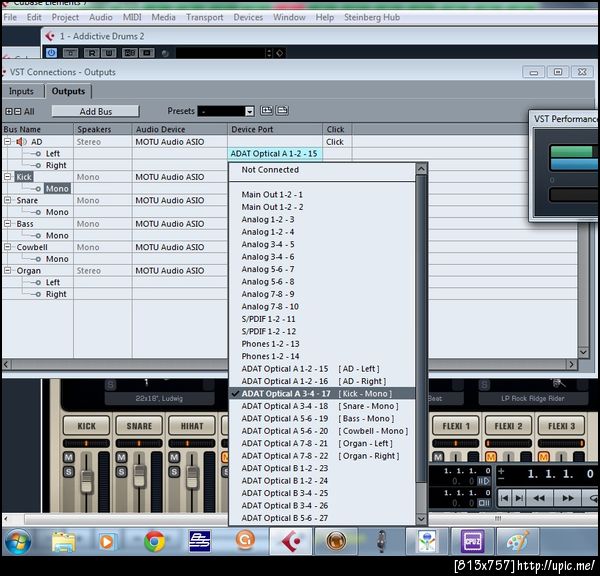Collapse the Bass bus tree node

(x=8, y=224)
